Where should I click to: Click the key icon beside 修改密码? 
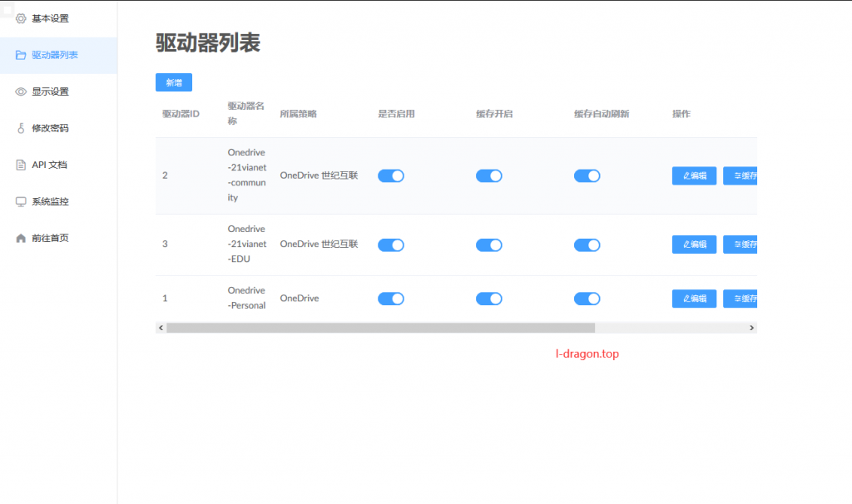click(22, 128)
